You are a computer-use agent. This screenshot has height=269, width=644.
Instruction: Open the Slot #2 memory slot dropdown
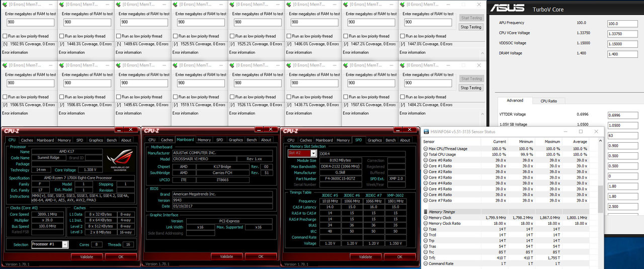click(313, 153)
